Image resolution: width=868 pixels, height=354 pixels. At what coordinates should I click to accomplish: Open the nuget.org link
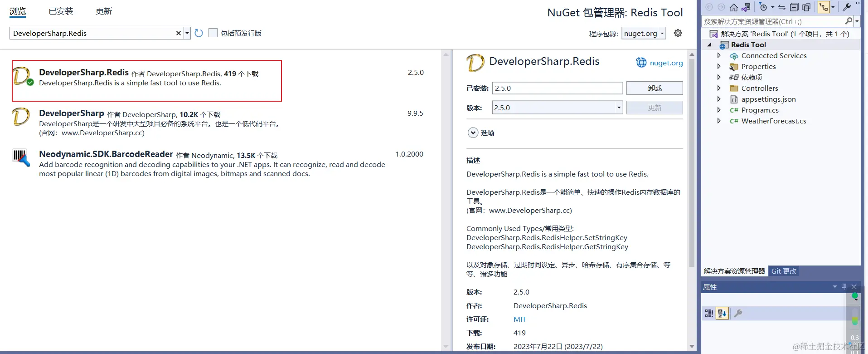pyautogui.click(x=666, y=63)
